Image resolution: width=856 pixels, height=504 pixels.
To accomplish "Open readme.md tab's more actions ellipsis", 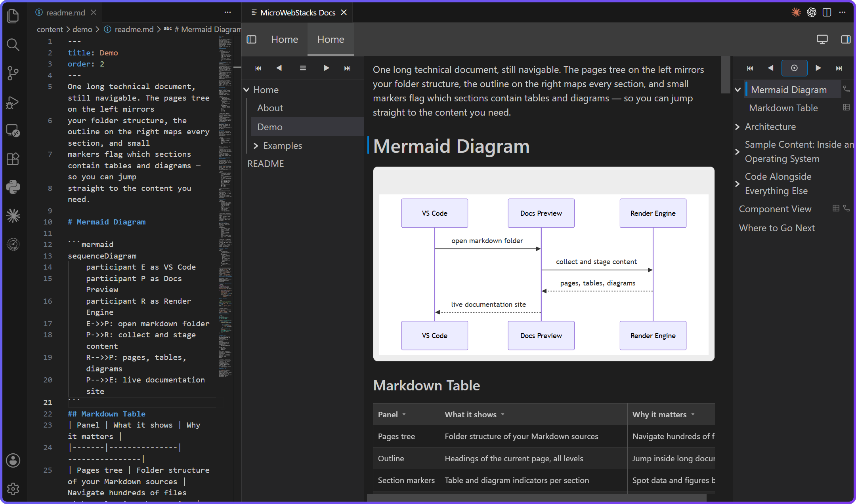I will pos(227,12).
